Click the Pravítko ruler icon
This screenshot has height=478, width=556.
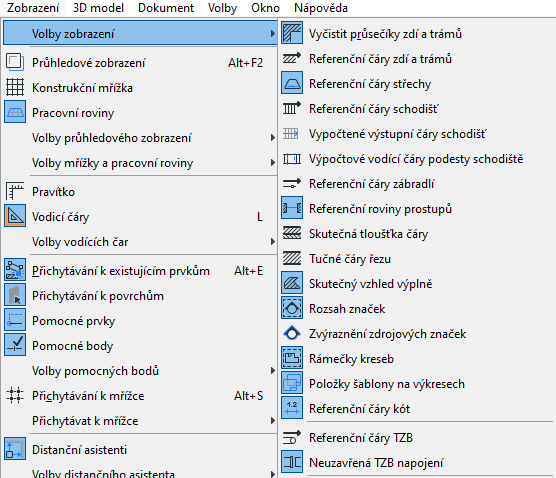click(x=15, y=191)
